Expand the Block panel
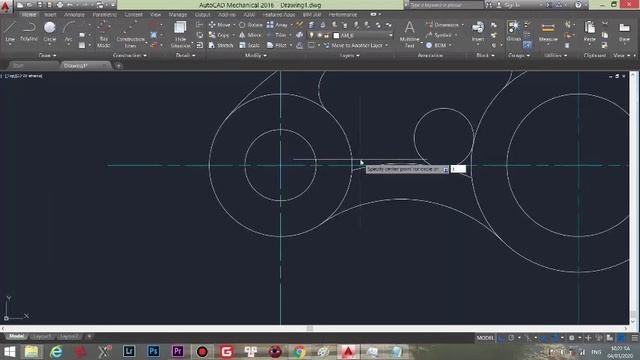The width and height of the screenshot is (640, 360). pos(485,56)
